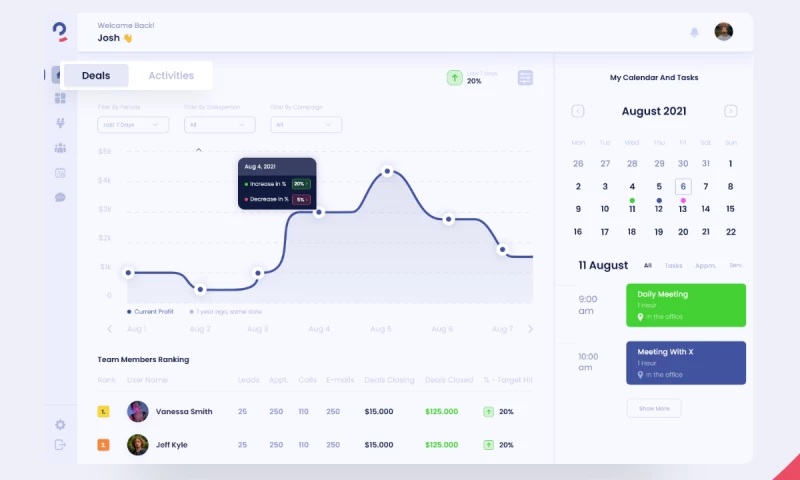Screen dimensions: 800x480
Task: Click the Show More button
Action: point(654,408)
